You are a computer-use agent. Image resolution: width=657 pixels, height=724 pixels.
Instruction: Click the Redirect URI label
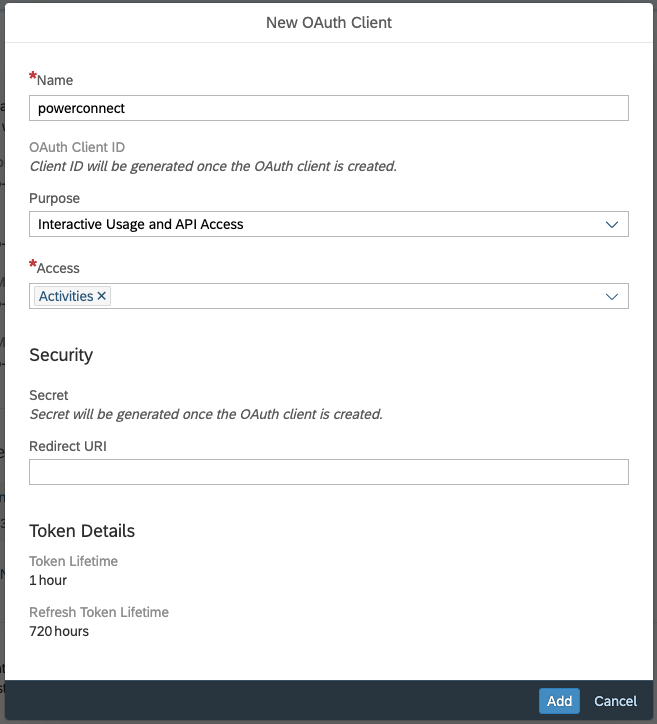tap(68, 446)
